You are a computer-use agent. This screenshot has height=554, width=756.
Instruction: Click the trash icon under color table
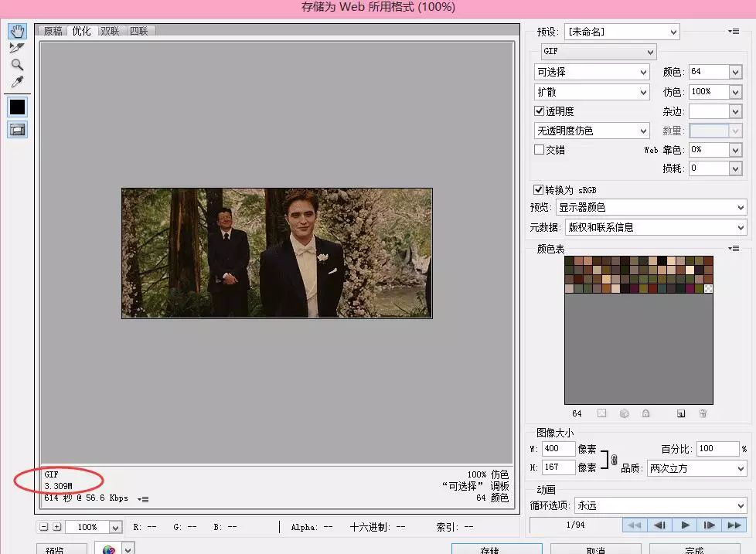pyautogui.click(x=703, y=413)
